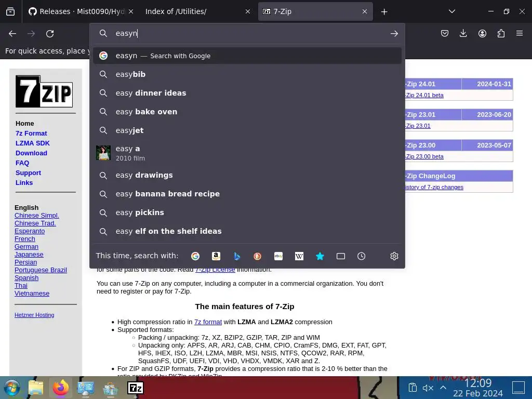Viewport: 532px width, 399px height.
Task: Search this time with Bing
Action: (x=237, y=256)
